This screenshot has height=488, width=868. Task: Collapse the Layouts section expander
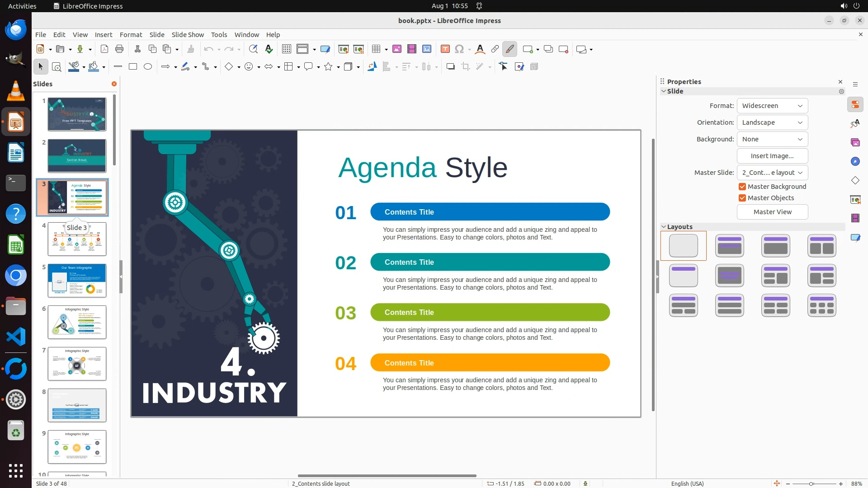click(x=664, y=227)
